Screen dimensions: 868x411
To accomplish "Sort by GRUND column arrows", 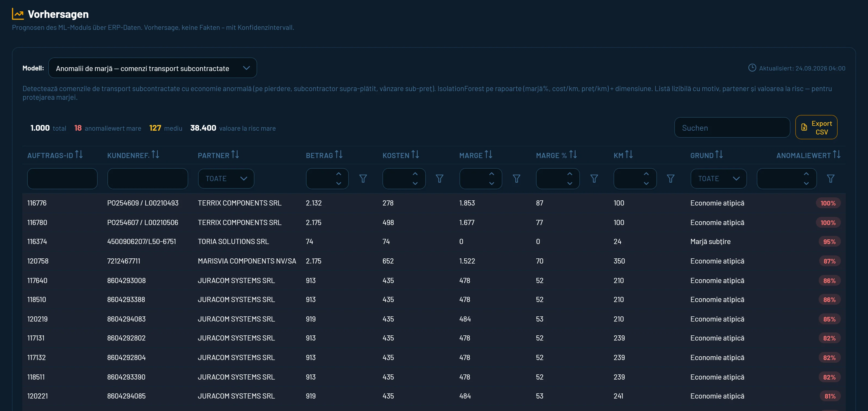I will [x=719, y=155].
